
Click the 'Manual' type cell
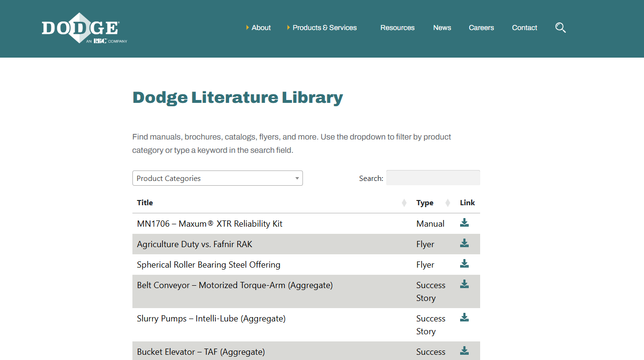(430, 224)
